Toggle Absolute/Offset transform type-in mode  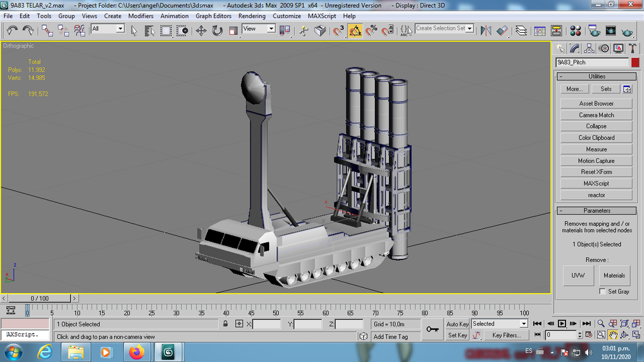click(239, 324)
